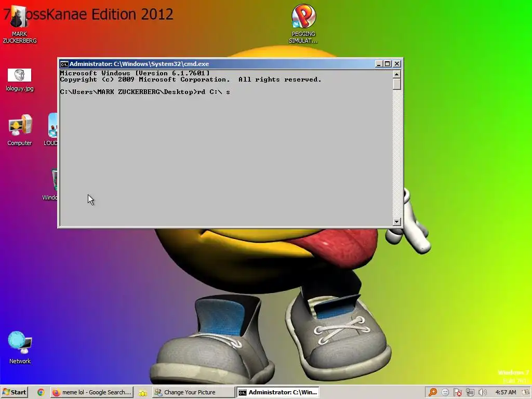
Task: Click the 4:57 AM clock
Action: (506, 392)
